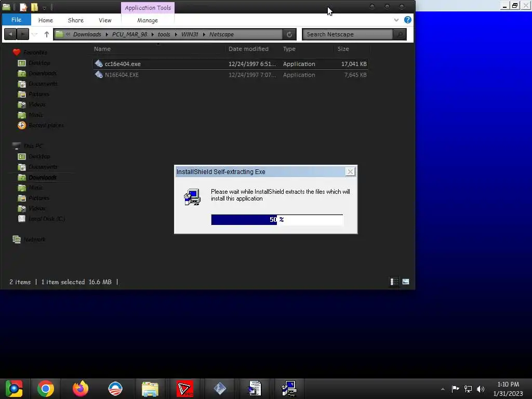
Task: Sort files by Date modified column
Action: 248,49
